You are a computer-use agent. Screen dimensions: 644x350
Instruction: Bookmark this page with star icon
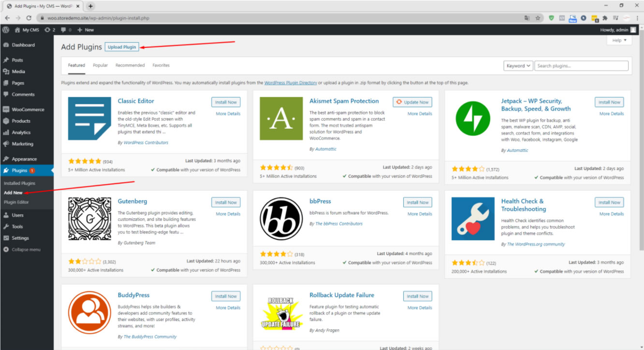tap(538, 18)
